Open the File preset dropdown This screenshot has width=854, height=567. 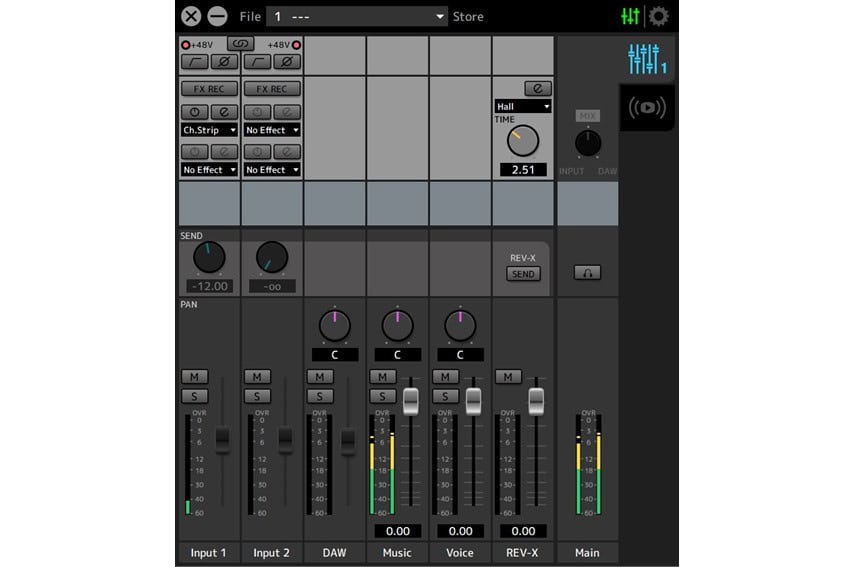point(355,16)
